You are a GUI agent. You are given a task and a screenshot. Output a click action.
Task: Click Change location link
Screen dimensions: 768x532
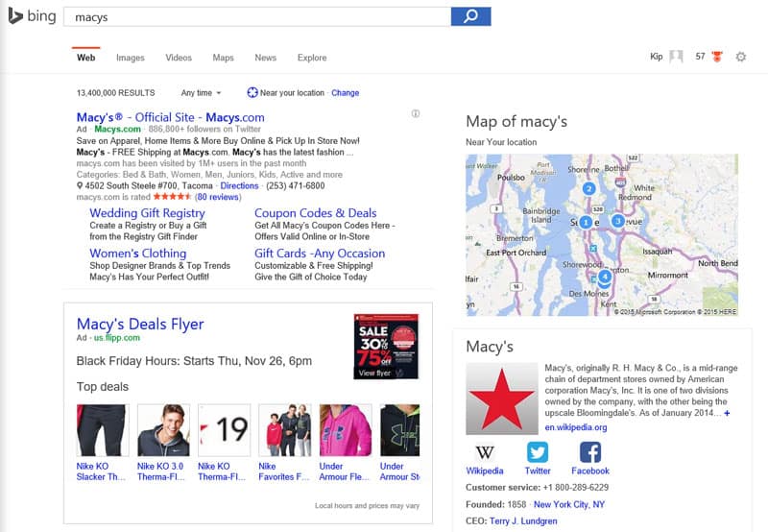click(x=346, y=92)
